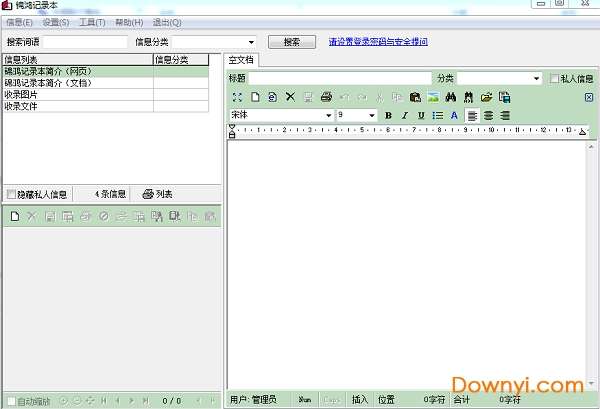Click editor scrollbar down arrow
Image resolution: width=600 pixels, height=409 pixels.
(x=591, y=383)
